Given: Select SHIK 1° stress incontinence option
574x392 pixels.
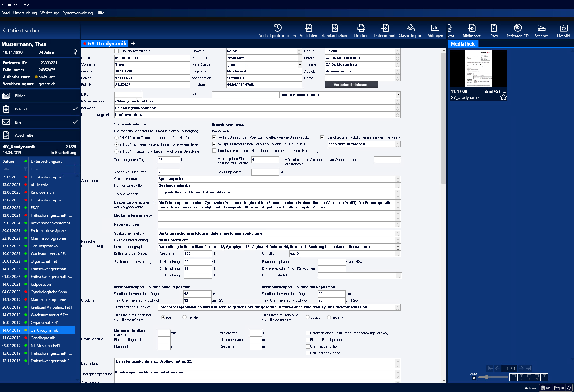Looking at the screenshot, I should point(116,138).
